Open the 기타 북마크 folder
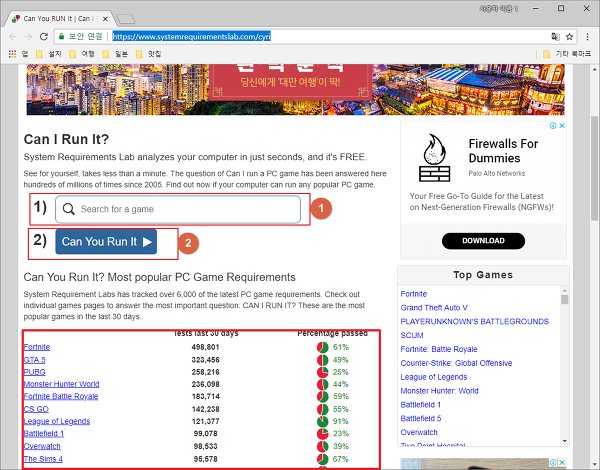This screenshot has width=600, height=470. (x=567, y=54)
